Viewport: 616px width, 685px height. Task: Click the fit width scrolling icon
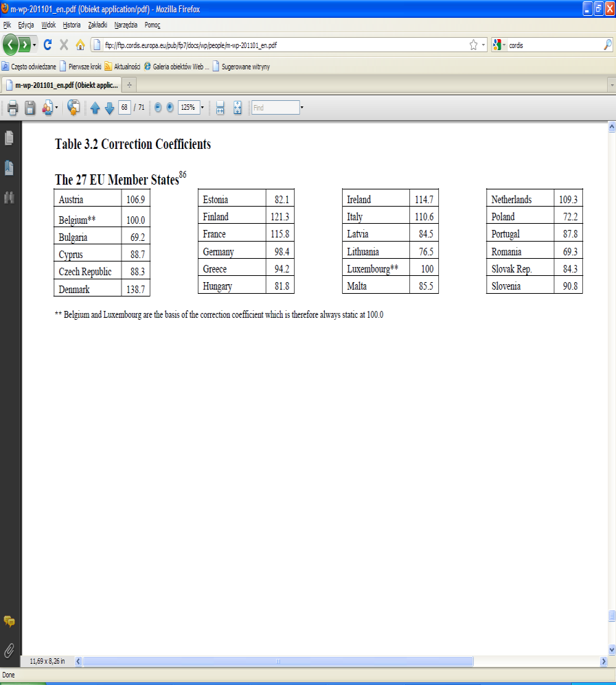pyautogui.click(x=220, y=108)
